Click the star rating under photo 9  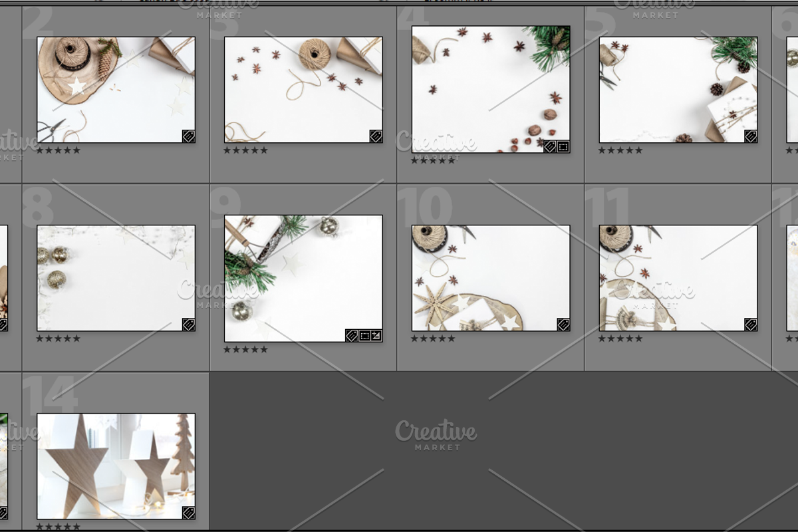[245, 349]
